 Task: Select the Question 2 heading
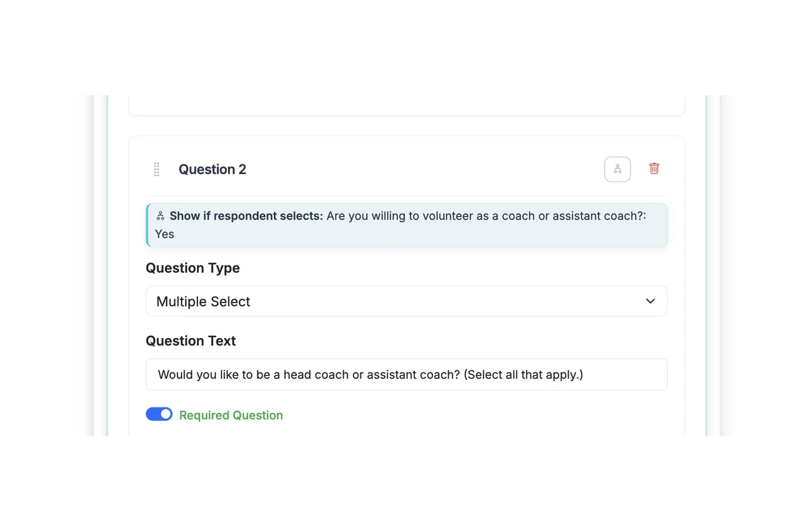(x=212, y=169)
